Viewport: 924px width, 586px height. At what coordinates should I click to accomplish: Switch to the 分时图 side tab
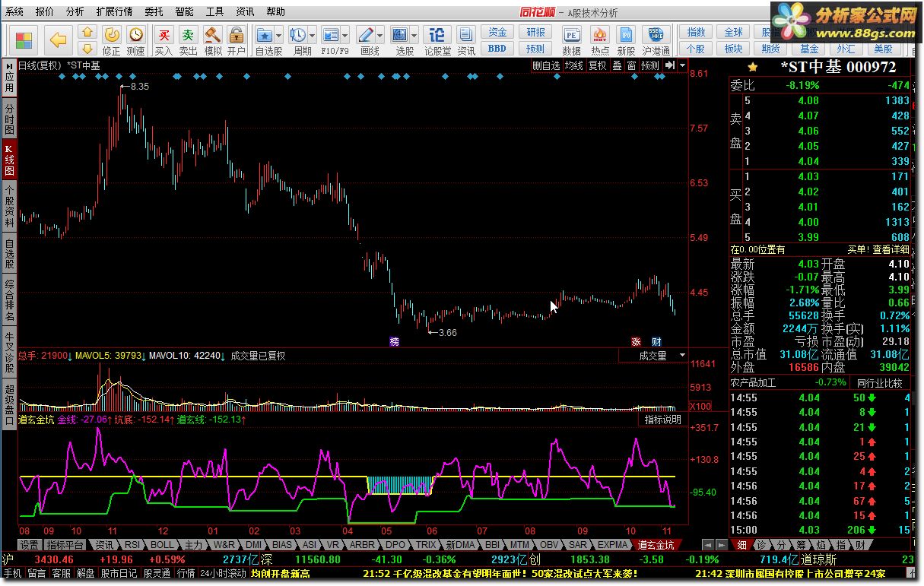[x=9, y=119]
